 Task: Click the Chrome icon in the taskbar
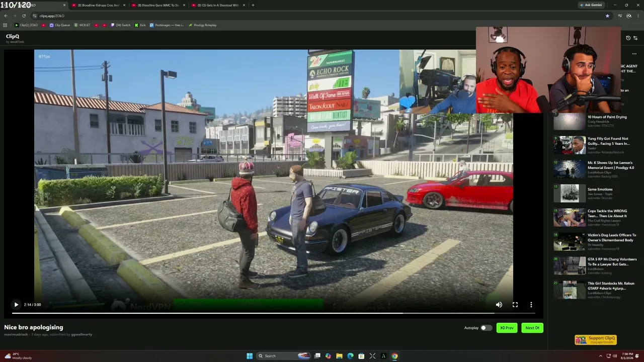tap(394, 356)
